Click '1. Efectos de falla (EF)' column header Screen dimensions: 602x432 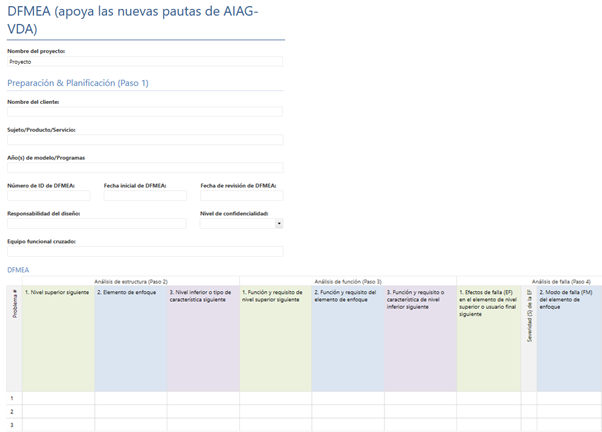pos(489,338)
